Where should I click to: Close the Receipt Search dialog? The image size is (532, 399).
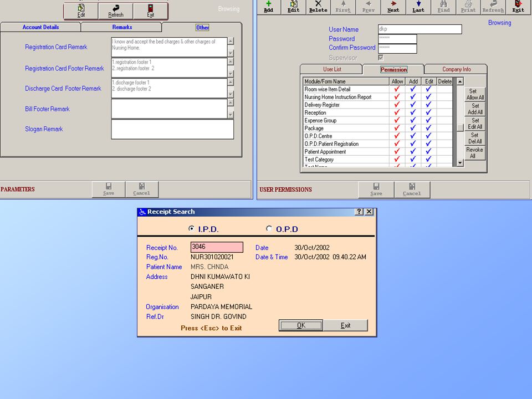point(369,212)
